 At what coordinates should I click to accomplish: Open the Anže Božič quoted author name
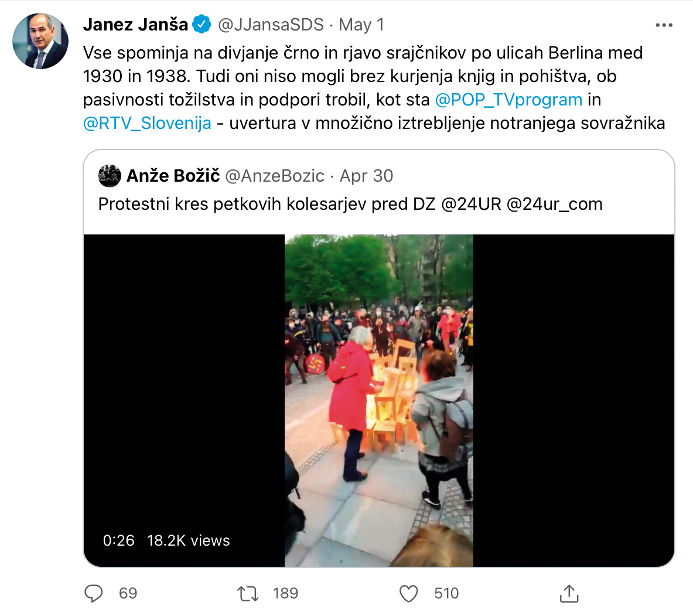(x=173, y=176)
